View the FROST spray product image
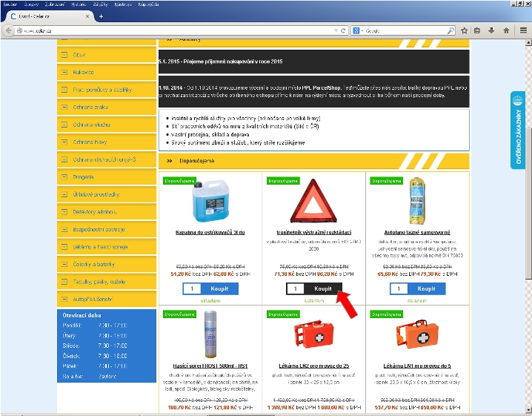Screen dimensions: 532x416 point(210,334)
